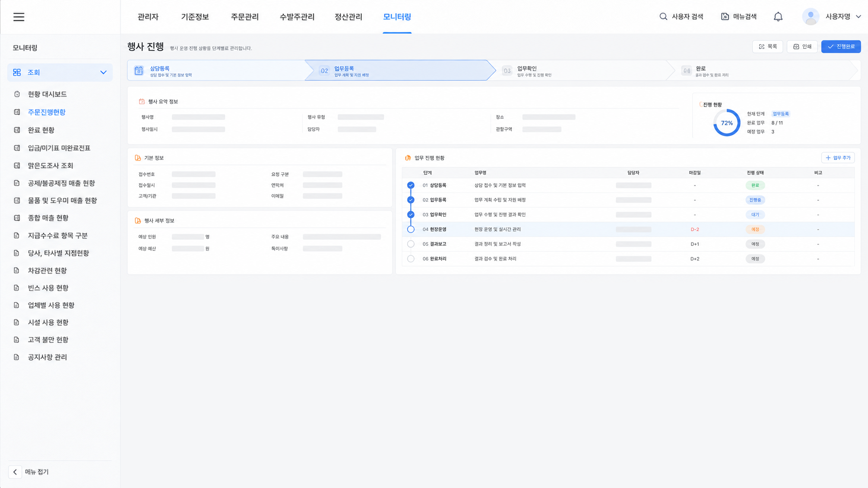
Task: Select the 06 완료처리 step circle
Action: click(410, 259)
